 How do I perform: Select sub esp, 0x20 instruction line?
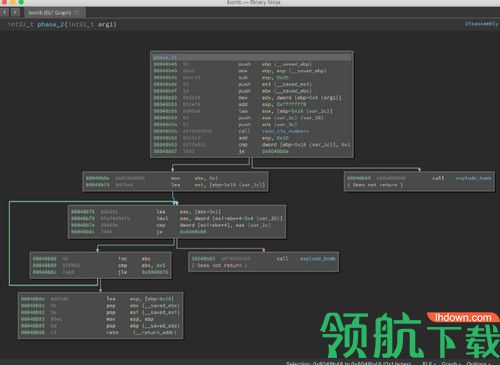coord(252,77)
